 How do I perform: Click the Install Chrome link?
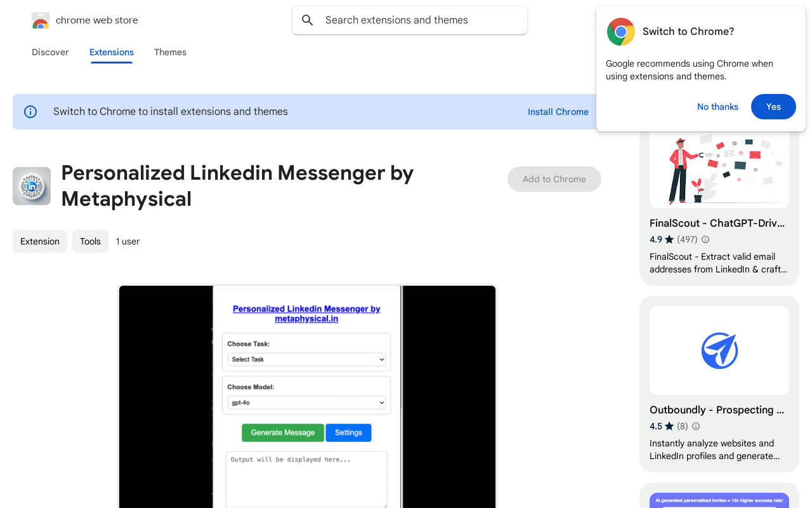pos(558,112)
